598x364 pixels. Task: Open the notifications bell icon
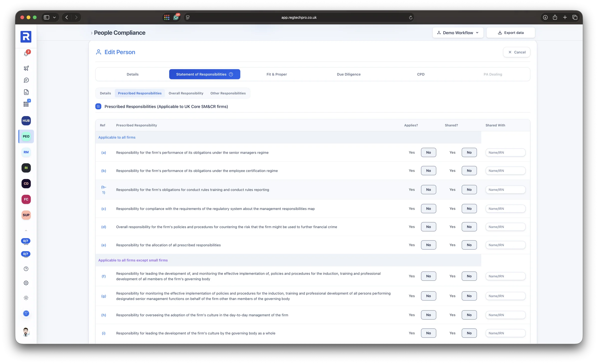26,54
